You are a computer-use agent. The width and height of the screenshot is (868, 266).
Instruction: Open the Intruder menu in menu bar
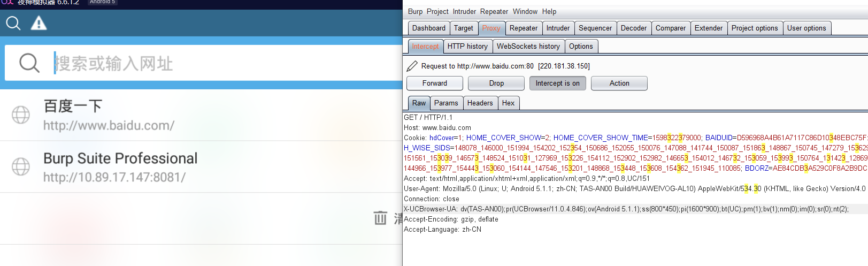coord(464,11)
